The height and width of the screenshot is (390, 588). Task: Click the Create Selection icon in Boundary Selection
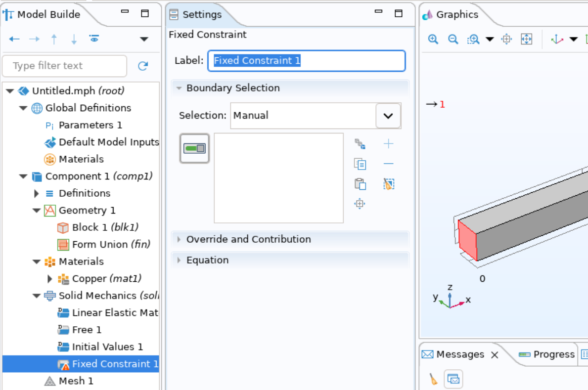click(361, 144)
